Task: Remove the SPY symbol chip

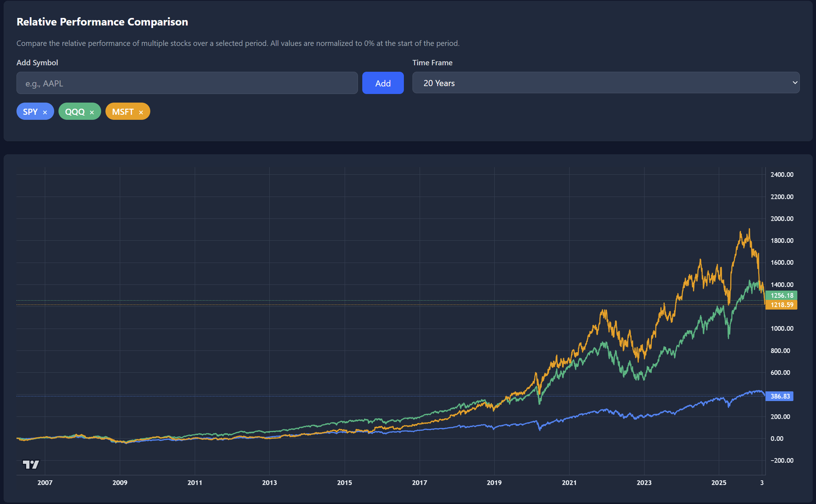Action: [45, 112]
